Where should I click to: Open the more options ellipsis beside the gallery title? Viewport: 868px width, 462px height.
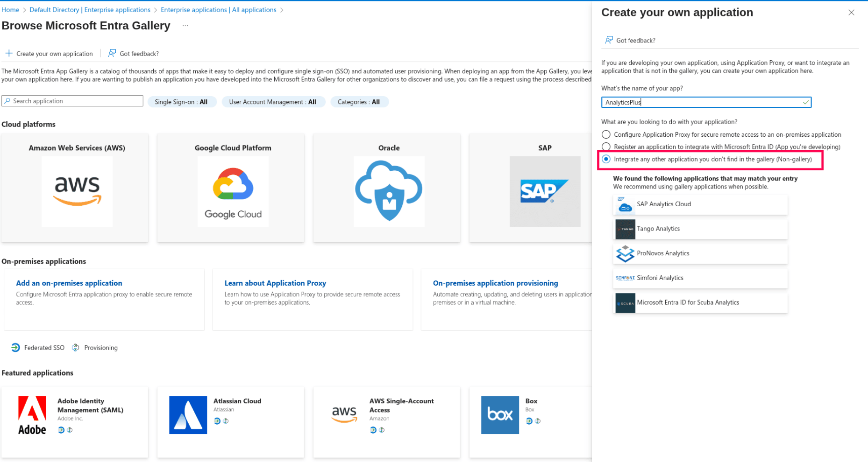click(x=185, y=26)
